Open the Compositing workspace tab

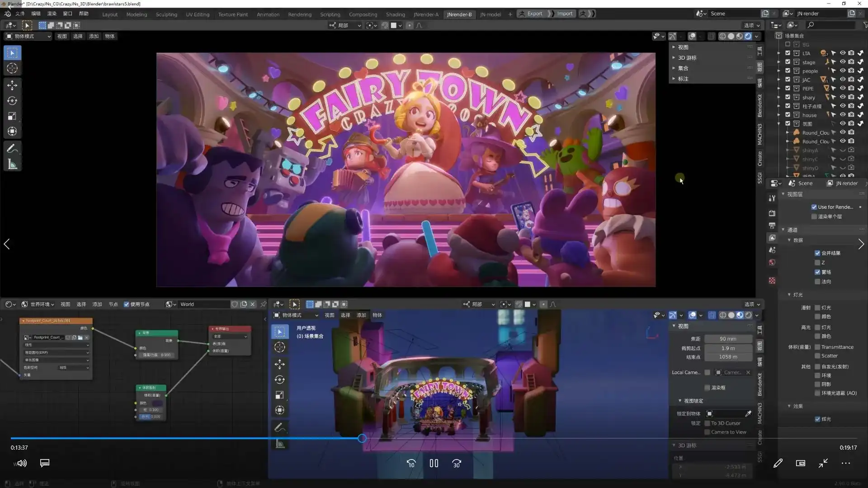pos(363,14)
